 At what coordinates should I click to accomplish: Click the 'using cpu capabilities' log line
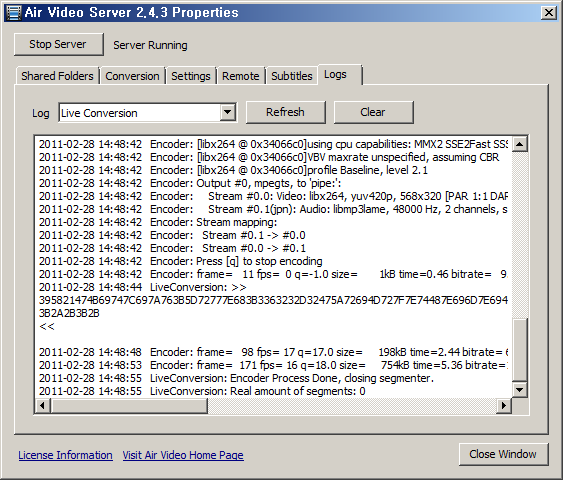point(274,144)
